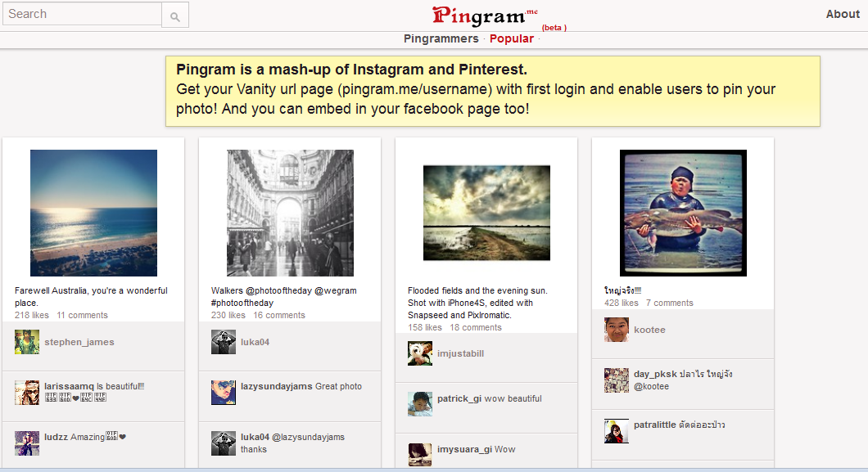The image size is (868, 472).
Task: Click ludzz avatar icon
Action: click(27, 443)
